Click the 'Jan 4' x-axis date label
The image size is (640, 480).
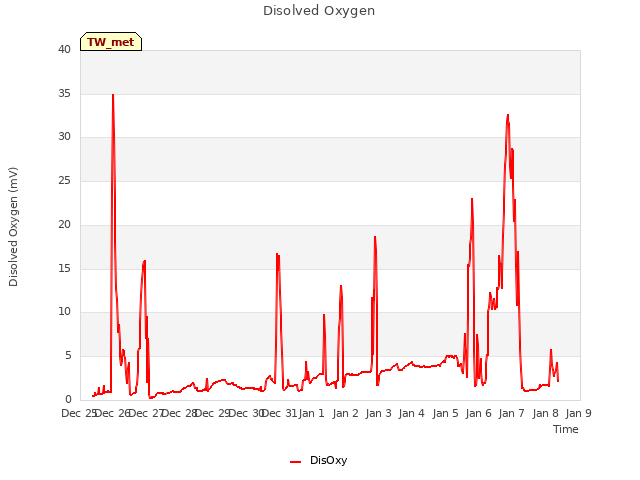tap(411, 413)
